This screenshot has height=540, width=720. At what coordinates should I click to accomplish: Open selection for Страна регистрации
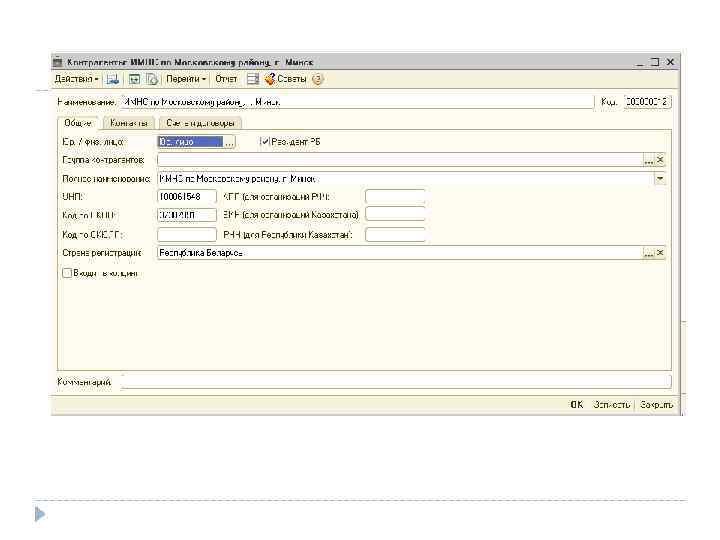coord(648,253)
